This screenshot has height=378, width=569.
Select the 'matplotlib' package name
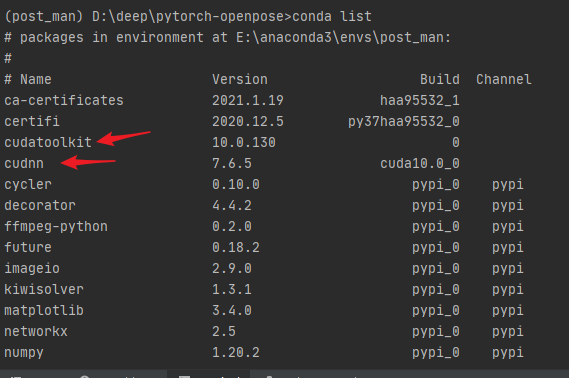pyautogui.click(x=44, y=311)
